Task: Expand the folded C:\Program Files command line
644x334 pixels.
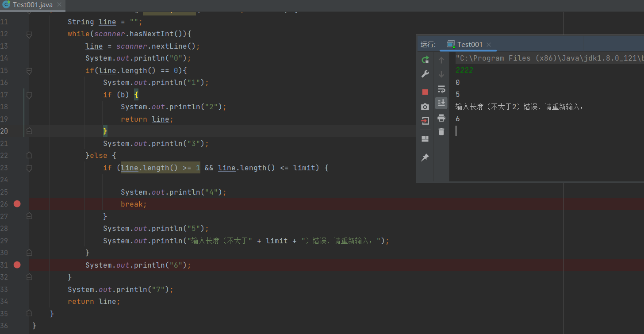Action: tap(549, 58)
